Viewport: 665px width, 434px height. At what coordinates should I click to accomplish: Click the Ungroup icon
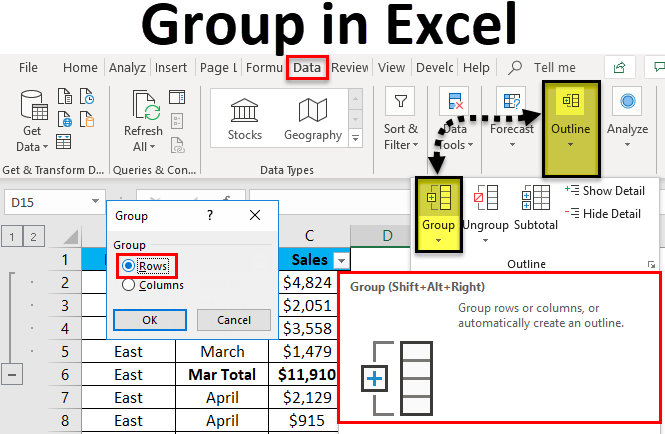(x=485, y=197)
